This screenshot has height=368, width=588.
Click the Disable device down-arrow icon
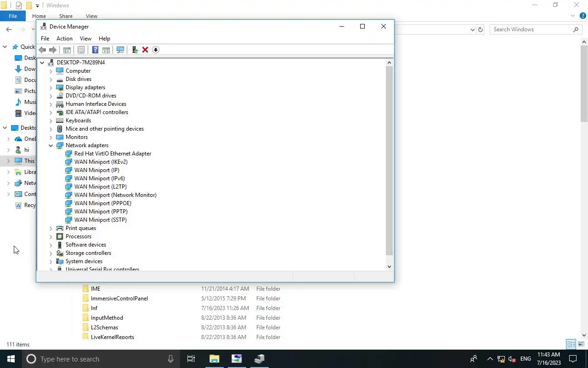[156, 50]
